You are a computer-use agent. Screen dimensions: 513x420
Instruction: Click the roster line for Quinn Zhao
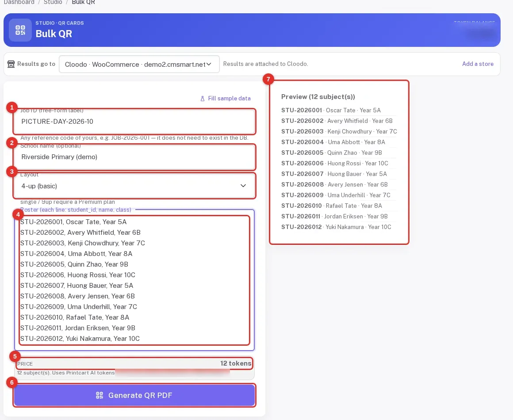[74, 264]
